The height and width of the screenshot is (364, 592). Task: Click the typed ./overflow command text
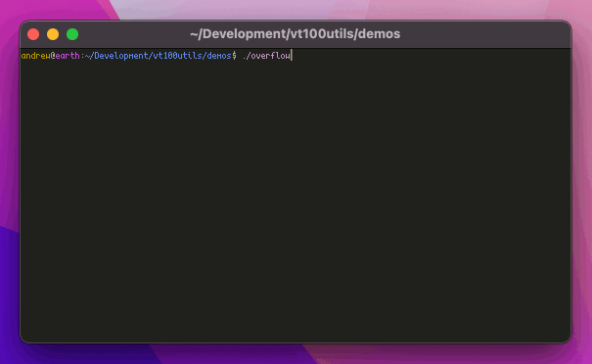point(266,56)
